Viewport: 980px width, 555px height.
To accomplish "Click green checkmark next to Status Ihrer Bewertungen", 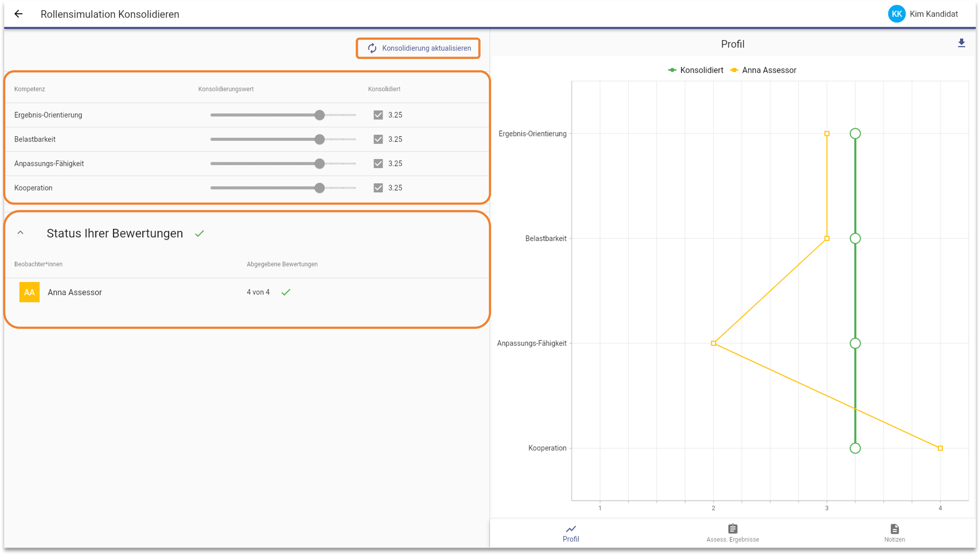I will coord(199,233).
